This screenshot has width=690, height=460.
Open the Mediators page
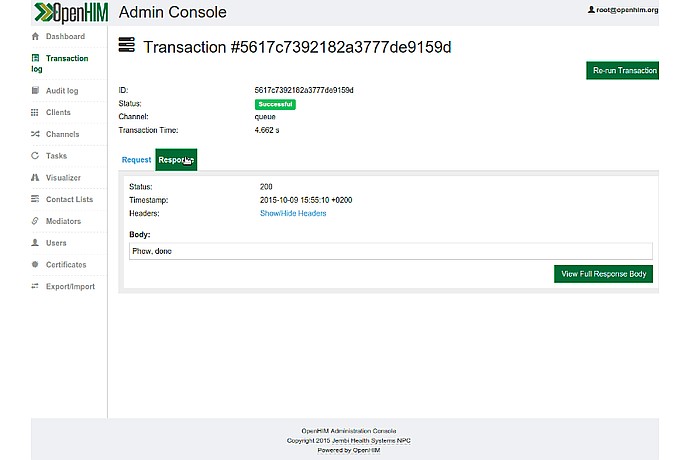coord(63,221)
